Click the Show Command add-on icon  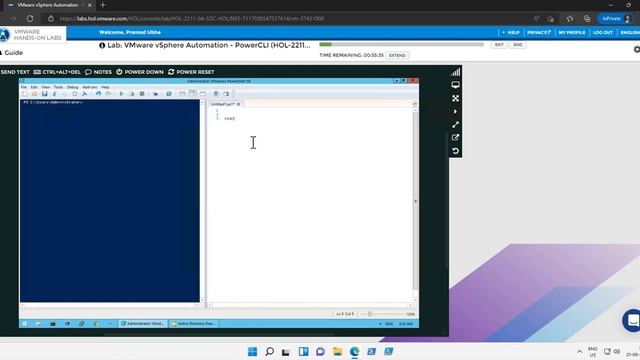click(x=226, y=94)
